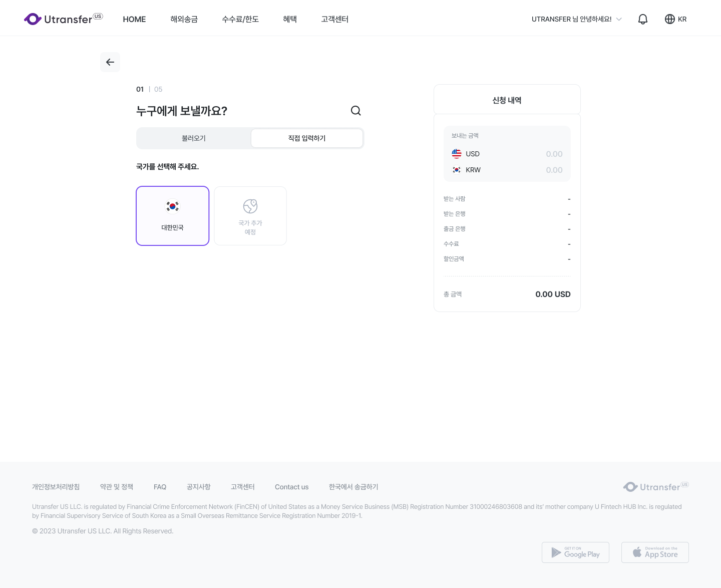Image resolution: width=721 pixels, height=588 pixels.
Task: Click the 신청 내역 panel header
Action: [x=507, y=100]
